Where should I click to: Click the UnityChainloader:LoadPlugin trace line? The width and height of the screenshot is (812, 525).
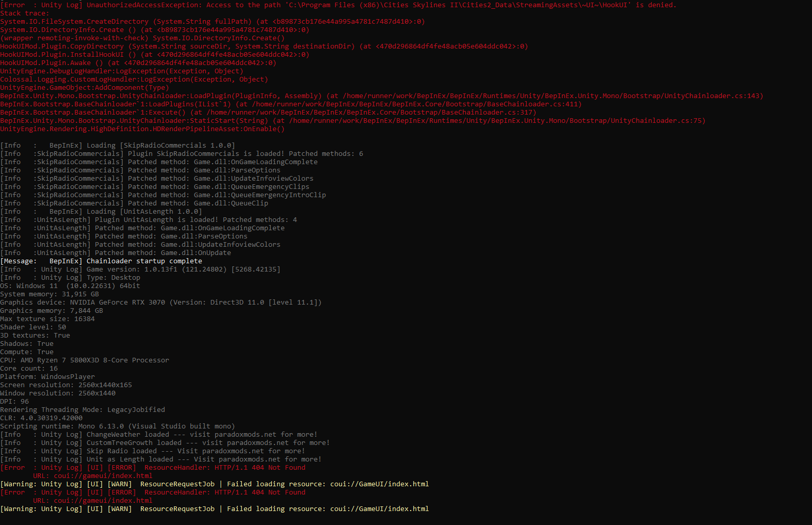(382, 96)
